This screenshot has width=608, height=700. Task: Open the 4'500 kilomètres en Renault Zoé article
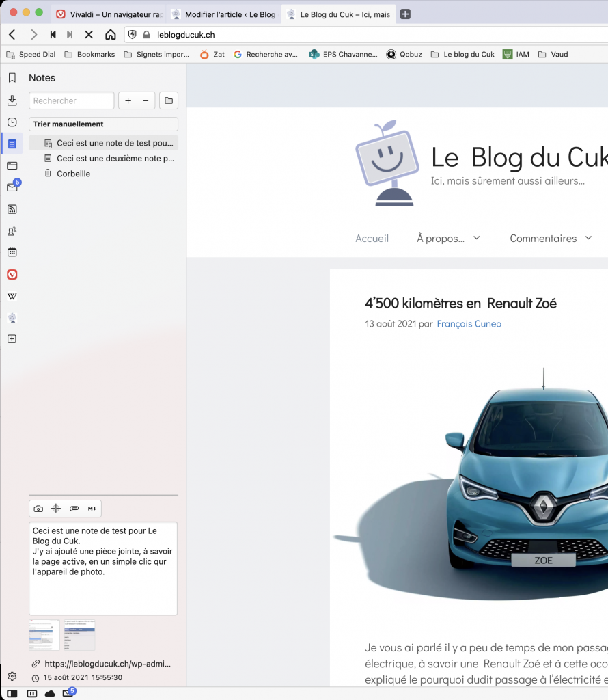460,303
